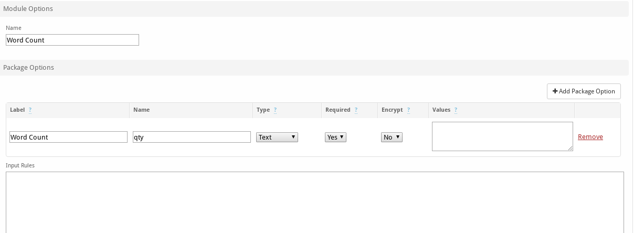Image resolution: width=644 pixels, height=233 pixels.
Task: Open the Type dropdown showing Text
Action: click(277, 137)
